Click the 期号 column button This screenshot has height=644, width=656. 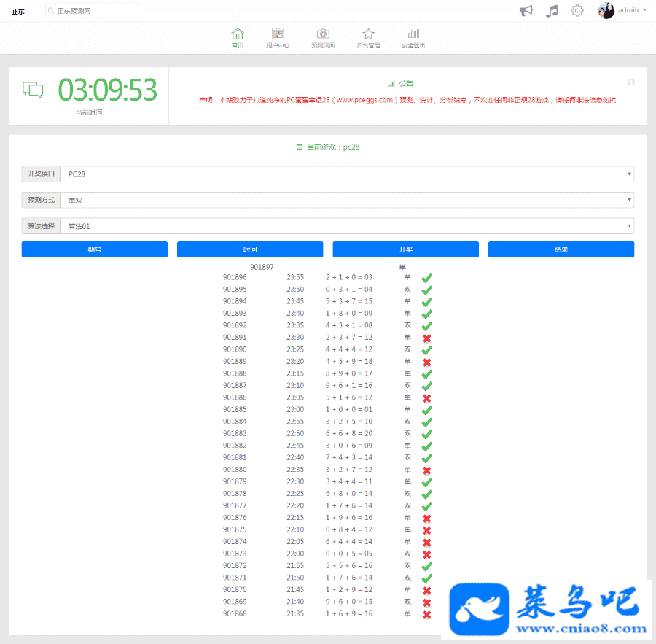click(x=94, y=249)
